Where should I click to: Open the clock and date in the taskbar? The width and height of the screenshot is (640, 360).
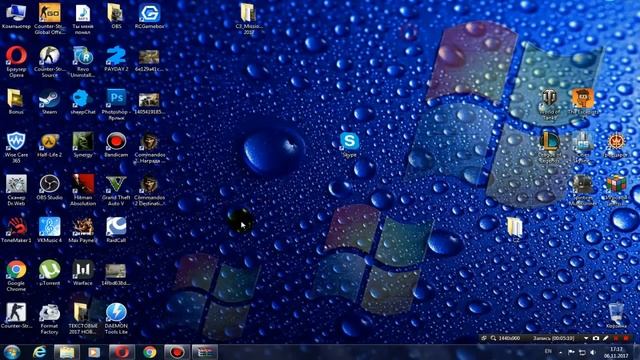click(x=616, y=353)
